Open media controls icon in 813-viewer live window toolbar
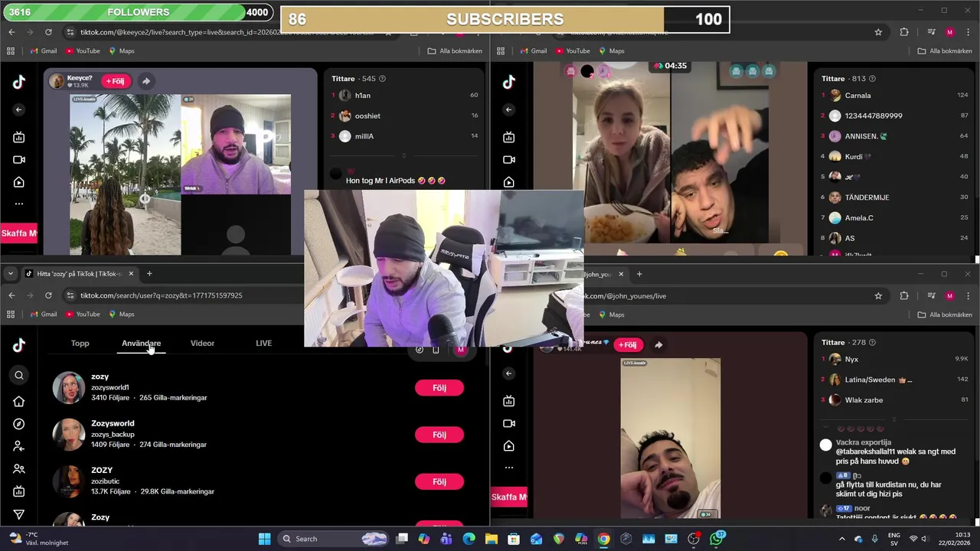Image resolution: width=980 pixels, height=551 pixels. tap(930, 32)
